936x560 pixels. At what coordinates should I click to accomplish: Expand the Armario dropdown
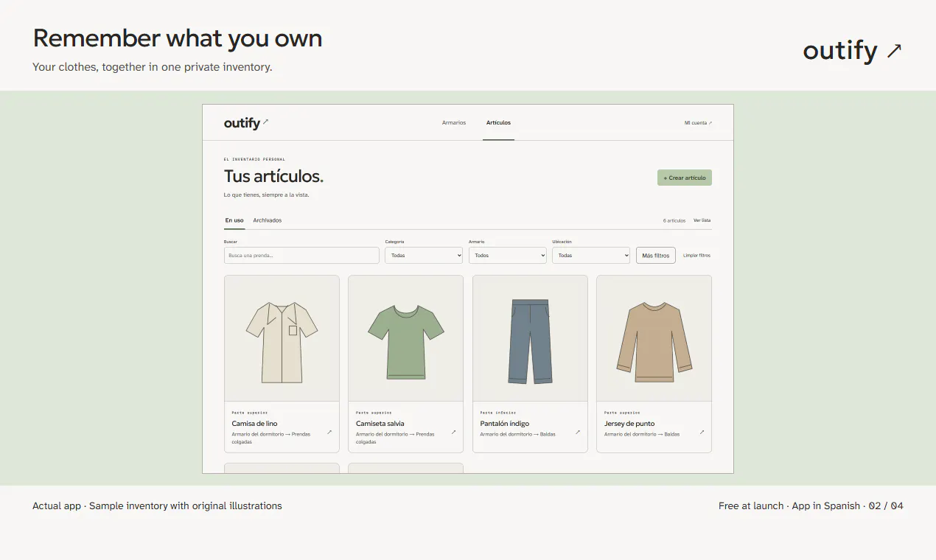(x=507, y=255)
